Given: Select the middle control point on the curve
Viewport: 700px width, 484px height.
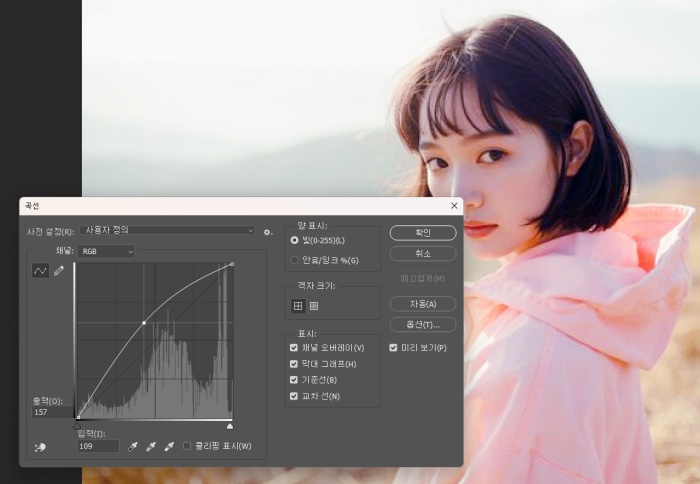Looking at the screenshot, I should (x=144, y=322).
